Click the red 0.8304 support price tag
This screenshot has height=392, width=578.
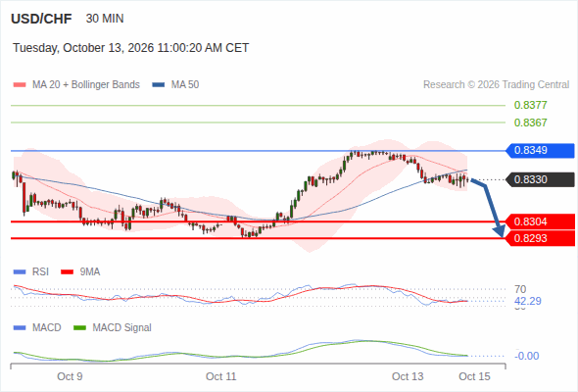541,221
